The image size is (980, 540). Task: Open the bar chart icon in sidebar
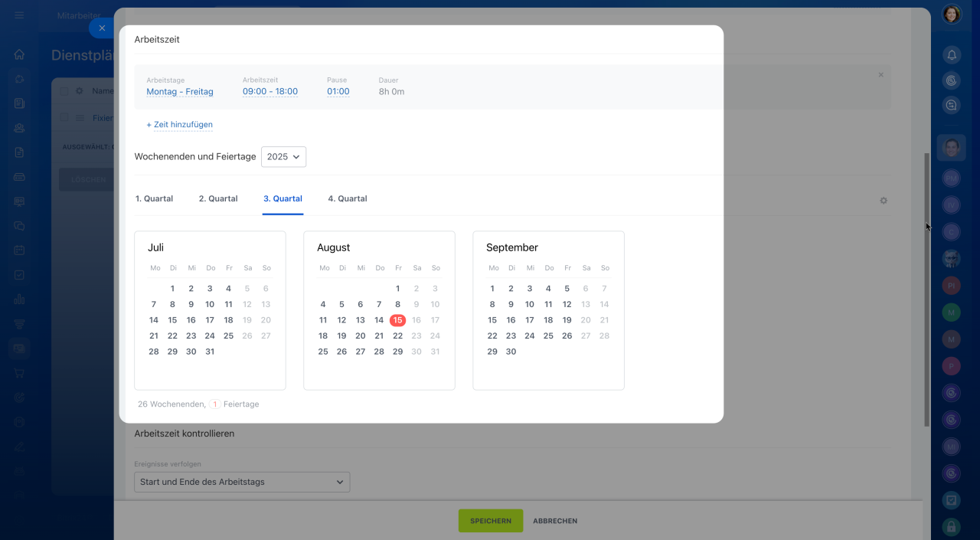[x=20, y=299]
